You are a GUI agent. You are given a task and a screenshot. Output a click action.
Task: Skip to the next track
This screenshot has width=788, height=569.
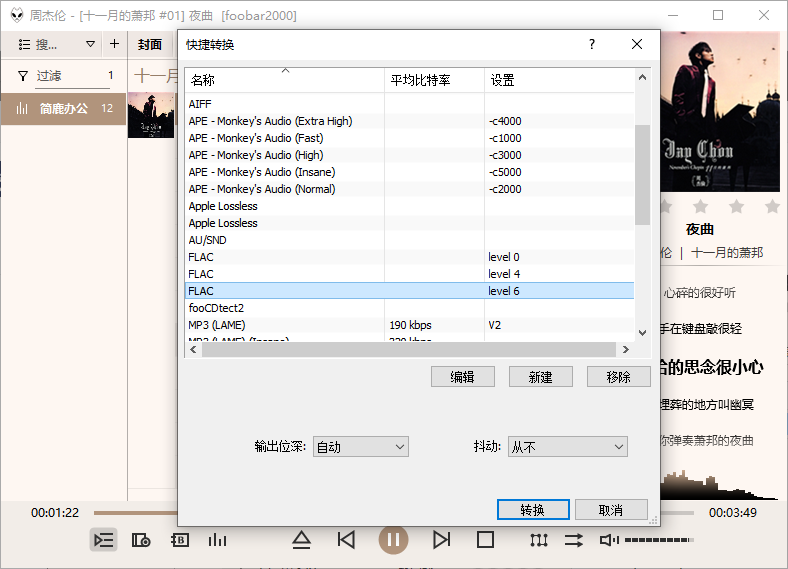click(441, 540)
